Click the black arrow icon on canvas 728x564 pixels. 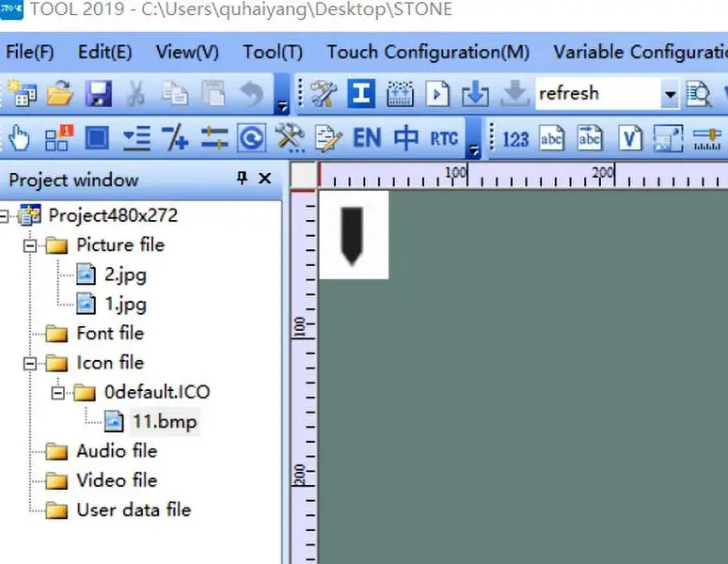(353, 235)
